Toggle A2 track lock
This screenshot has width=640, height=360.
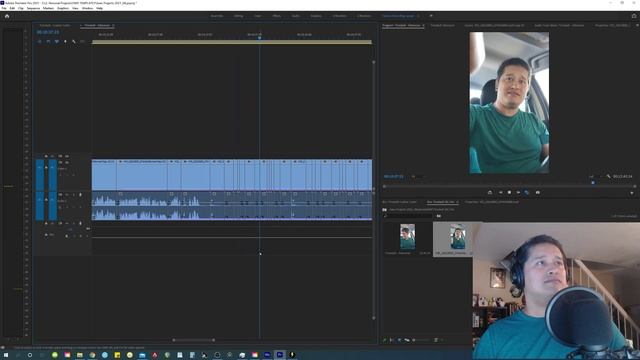tap(46, 223)
